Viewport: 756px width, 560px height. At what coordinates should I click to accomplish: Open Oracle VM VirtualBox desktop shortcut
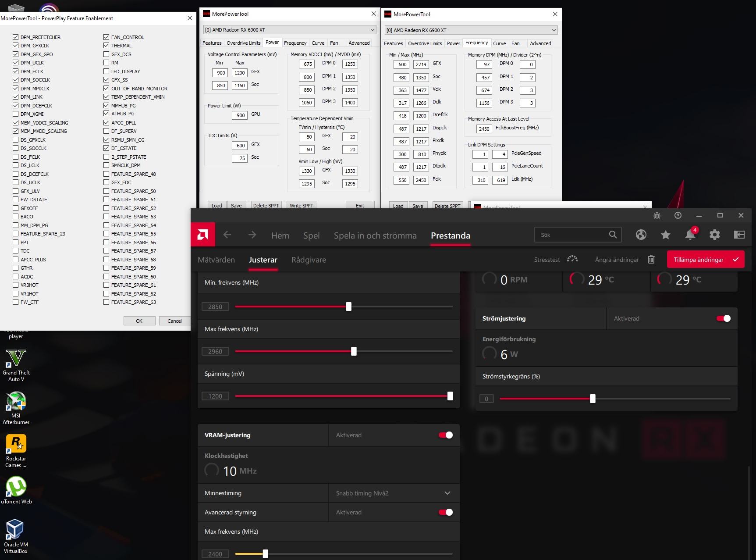tap(16, 536)
